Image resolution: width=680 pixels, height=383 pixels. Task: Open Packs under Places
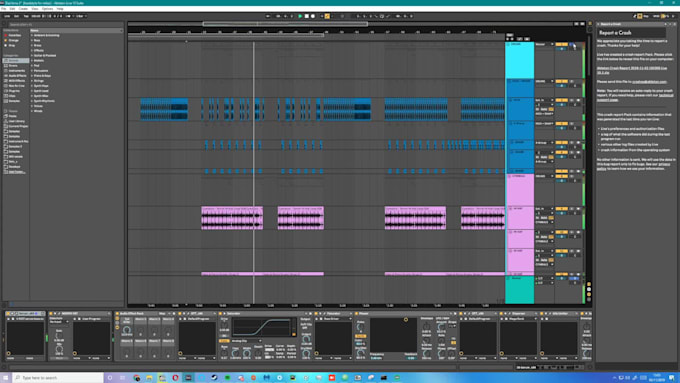(x=13, y=116)
